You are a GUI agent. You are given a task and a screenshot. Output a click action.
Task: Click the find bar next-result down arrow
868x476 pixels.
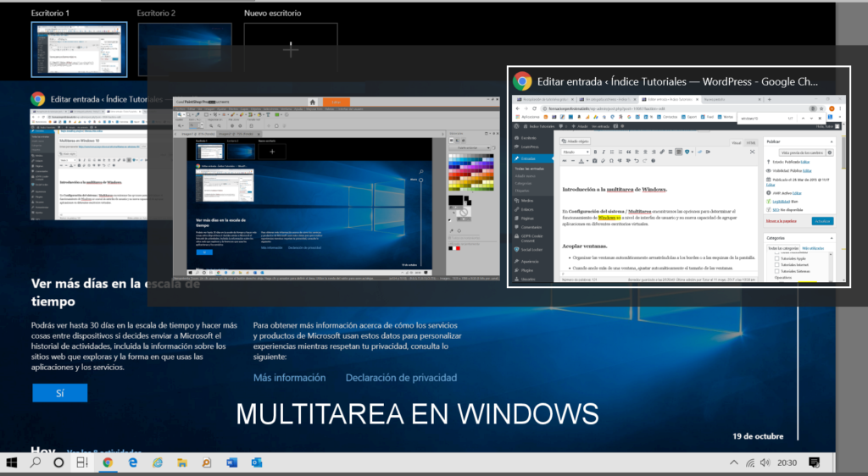pos(811,119)
